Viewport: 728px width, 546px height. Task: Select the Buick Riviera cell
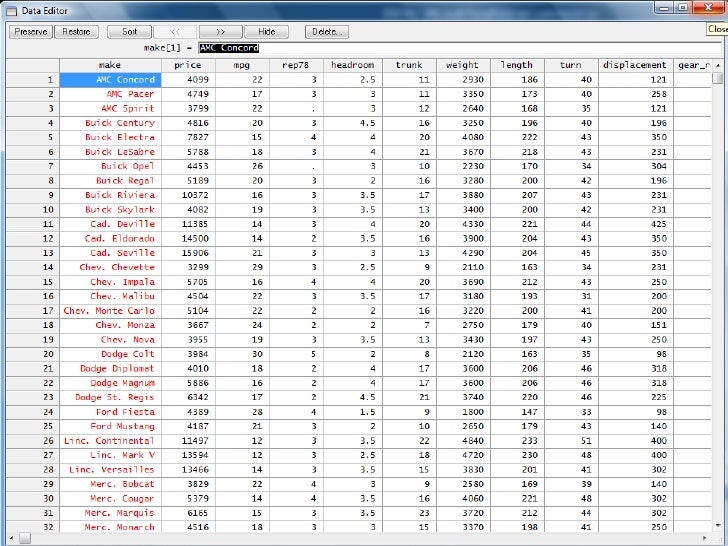(110, 195)
